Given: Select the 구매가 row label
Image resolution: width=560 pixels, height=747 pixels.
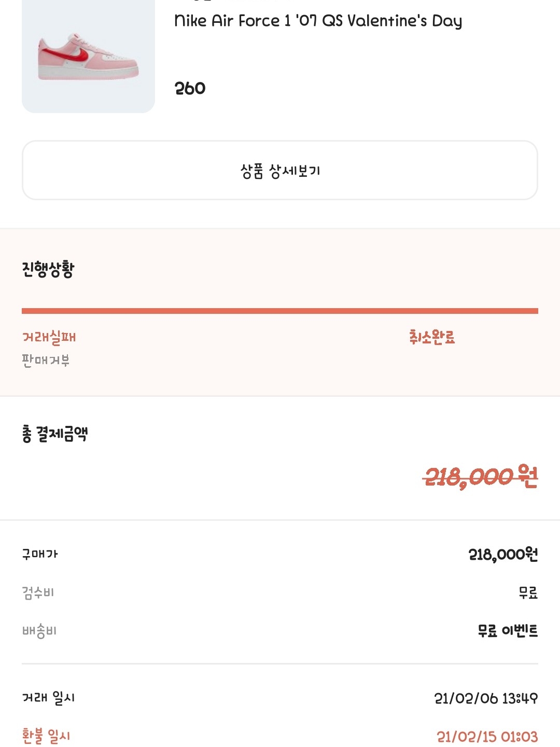Looking at the screenshot, I should point(40,554).
